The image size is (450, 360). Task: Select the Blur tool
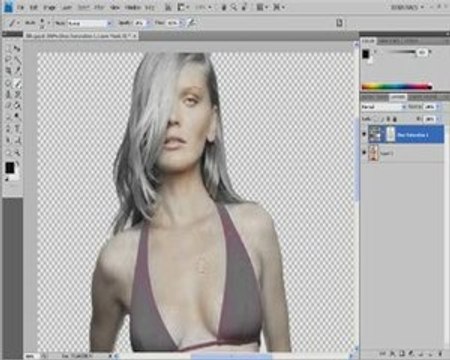click(9, 117)
